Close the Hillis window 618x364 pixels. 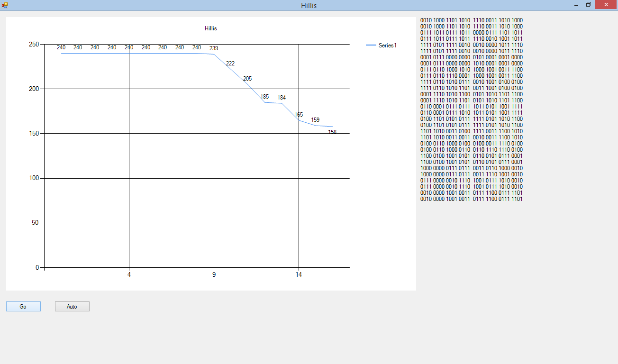[x=605, y=5]
